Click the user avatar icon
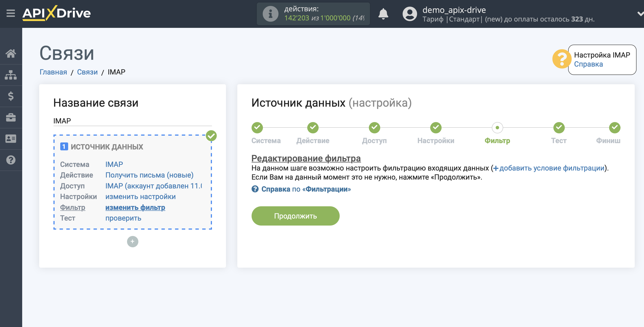Screen dimensions: 644x327 coord(409,14)
